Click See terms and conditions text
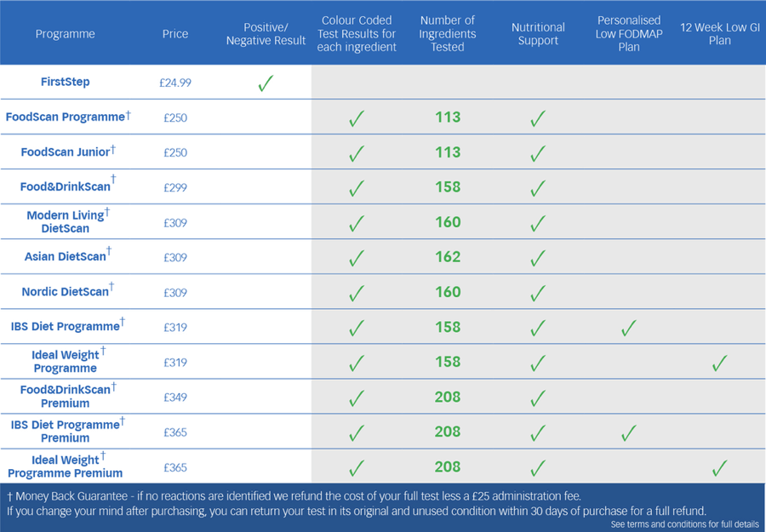 [x=685, y=524]
